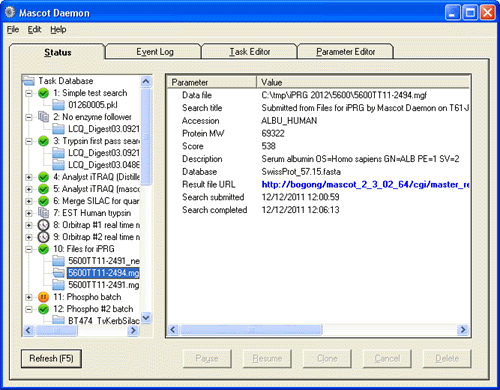500x390 pixels.
Task: Click the task tree scroll down arrow
Action: pos(146,318)
